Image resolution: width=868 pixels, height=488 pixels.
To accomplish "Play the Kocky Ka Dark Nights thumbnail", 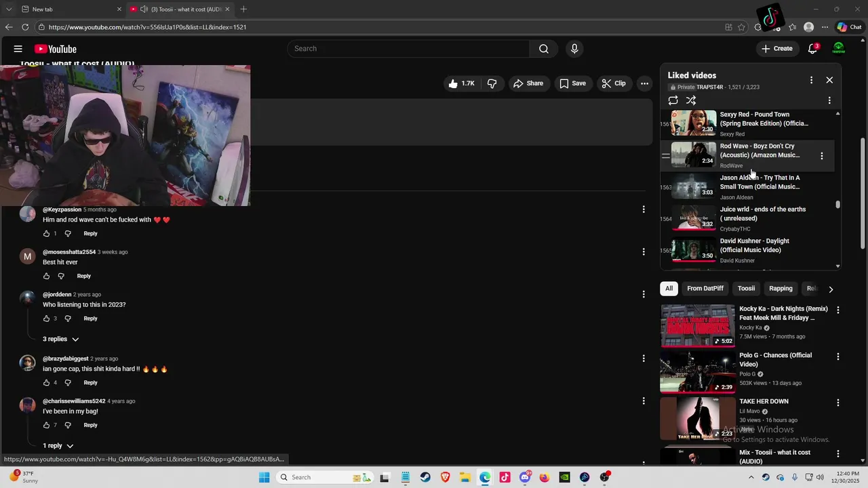I will [697, 325].
